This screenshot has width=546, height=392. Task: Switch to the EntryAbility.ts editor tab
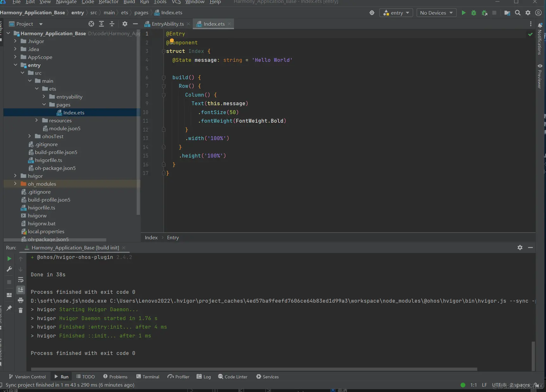coord(167,24)
